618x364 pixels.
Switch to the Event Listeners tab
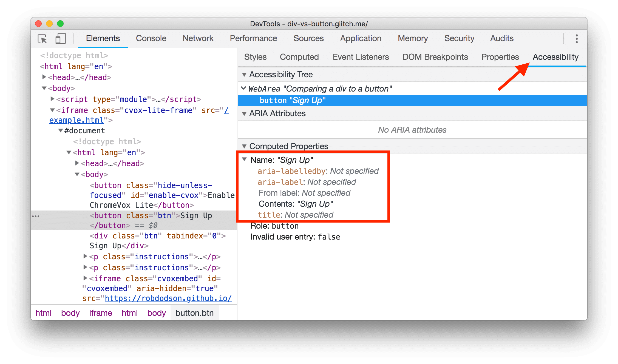[x=361, y=57]
